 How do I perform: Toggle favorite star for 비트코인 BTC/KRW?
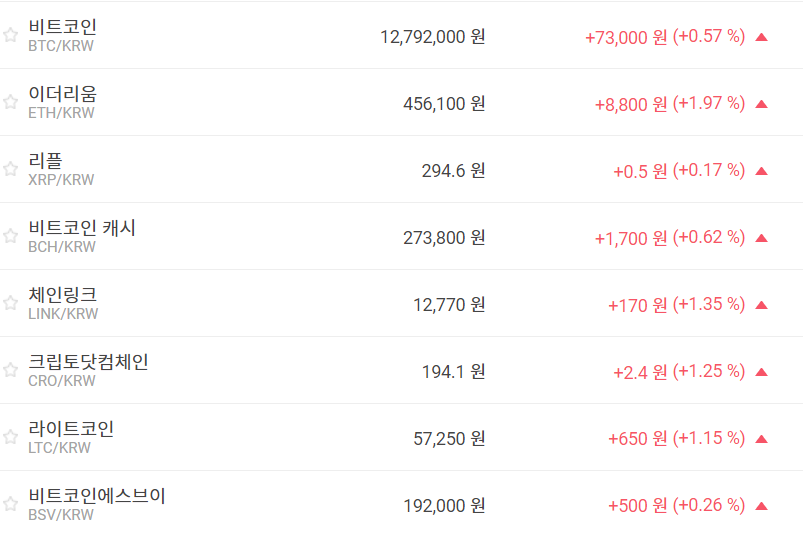(10, 35)
